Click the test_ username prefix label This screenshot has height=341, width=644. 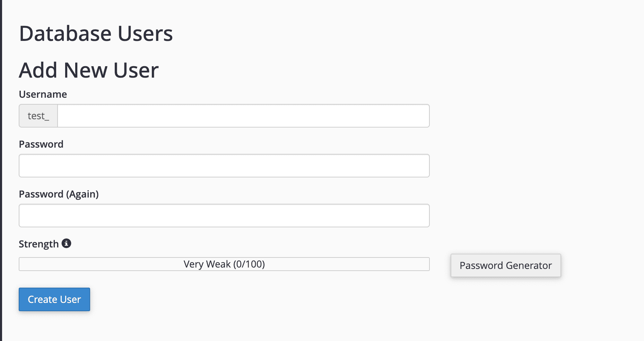38,116
